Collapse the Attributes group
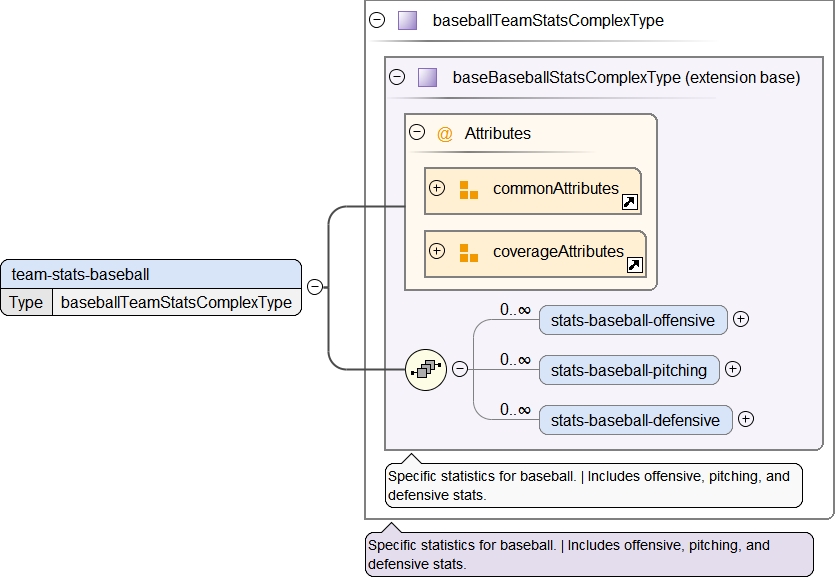The image size is (836, 580). (x=417, y=133)
